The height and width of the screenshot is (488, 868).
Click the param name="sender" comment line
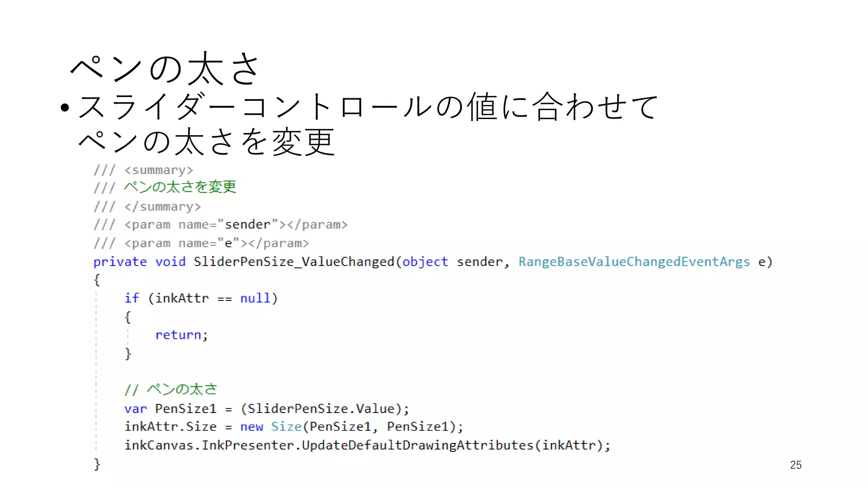[220, 225]
